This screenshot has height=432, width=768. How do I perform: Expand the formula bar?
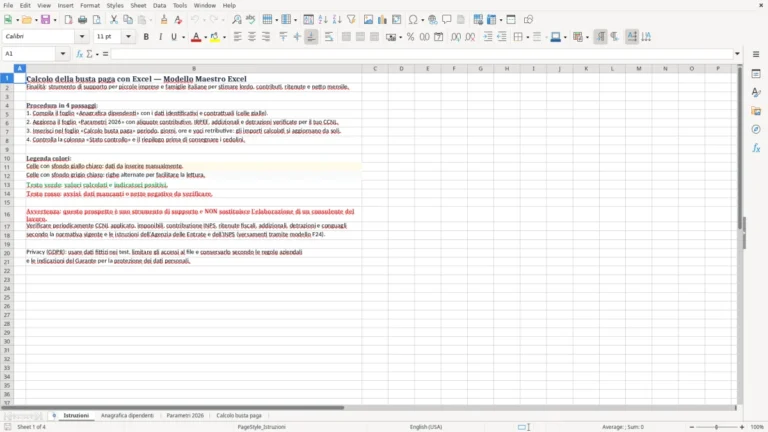click(737, 54)
